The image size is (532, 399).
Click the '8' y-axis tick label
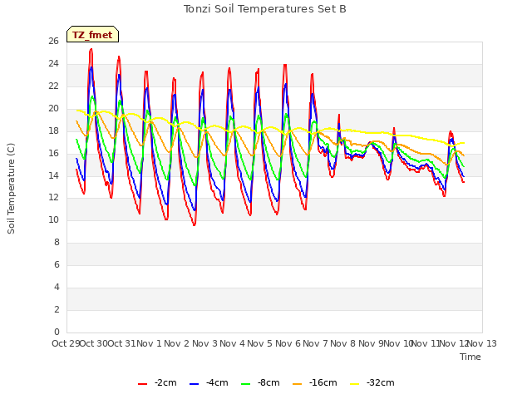coord(57,243)
